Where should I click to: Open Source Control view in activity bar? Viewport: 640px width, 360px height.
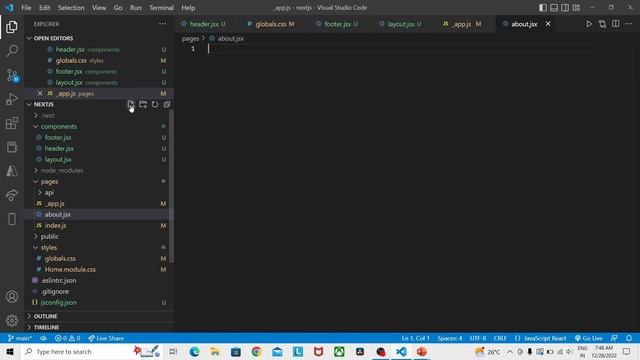click(x=12, y=75)
